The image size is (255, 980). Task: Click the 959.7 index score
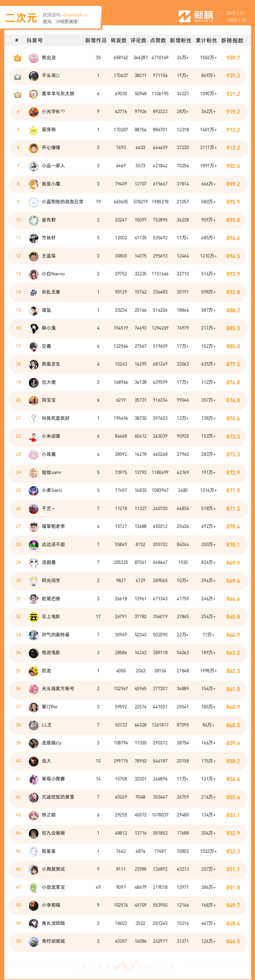[x=233, y=58]
